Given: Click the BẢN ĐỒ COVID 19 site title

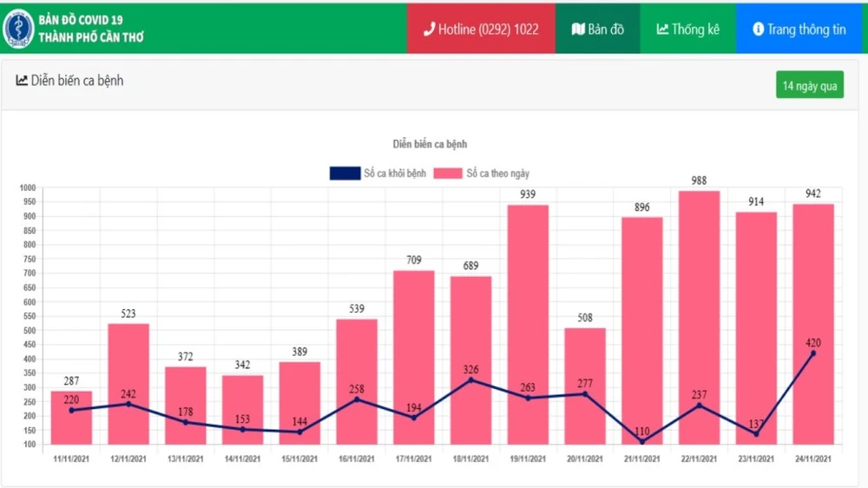Looking at the screenshot, I should click(81, 19).
